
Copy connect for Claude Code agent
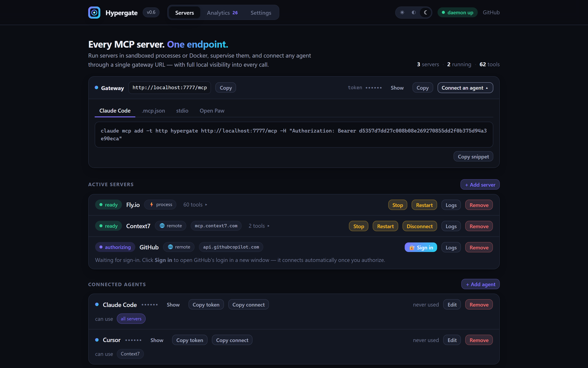tap(248, 305)
